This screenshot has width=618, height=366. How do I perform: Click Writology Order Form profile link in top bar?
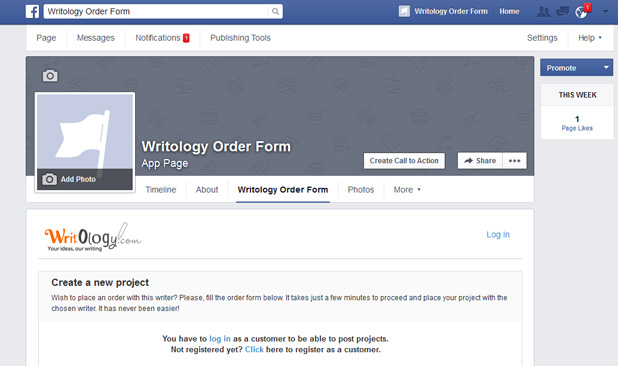coord(451,11)
